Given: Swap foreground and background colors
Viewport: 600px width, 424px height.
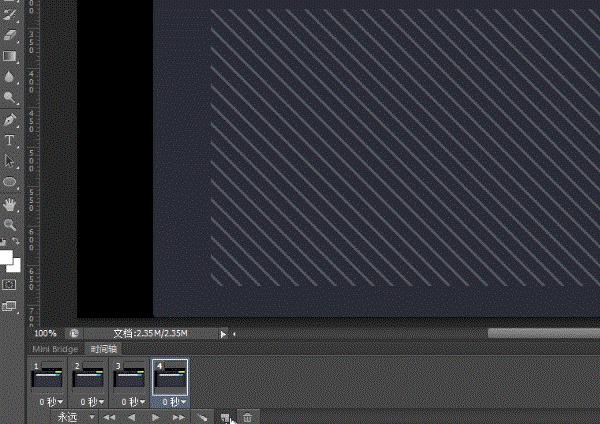Looking at the screenshot, I should 16,241.
